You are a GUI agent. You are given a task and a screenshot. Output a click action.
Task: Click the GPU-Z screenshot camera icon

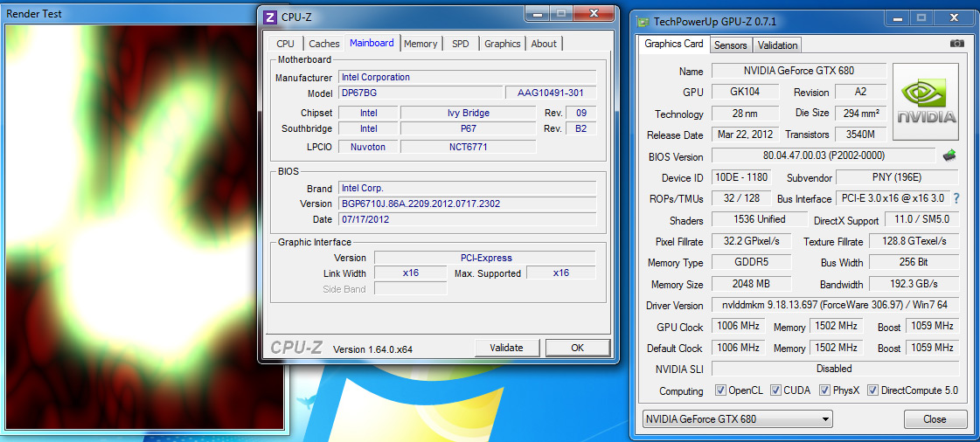pyautogui.click(x=956, y=43)
